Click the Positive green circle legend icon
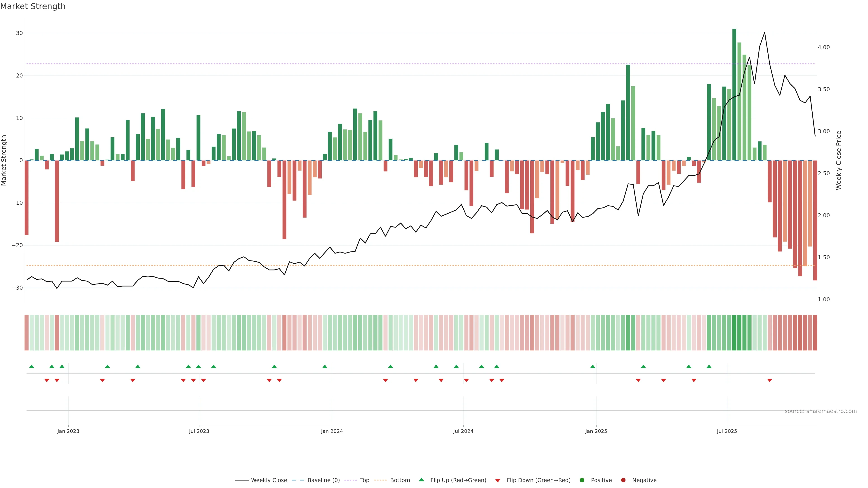This screenshot has width=868, height=488. [x=582, y=480]
